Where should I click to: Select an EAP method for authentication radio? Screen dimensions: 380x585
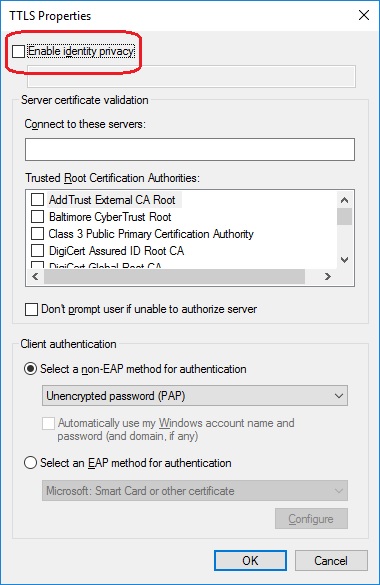tap(30, 463)
